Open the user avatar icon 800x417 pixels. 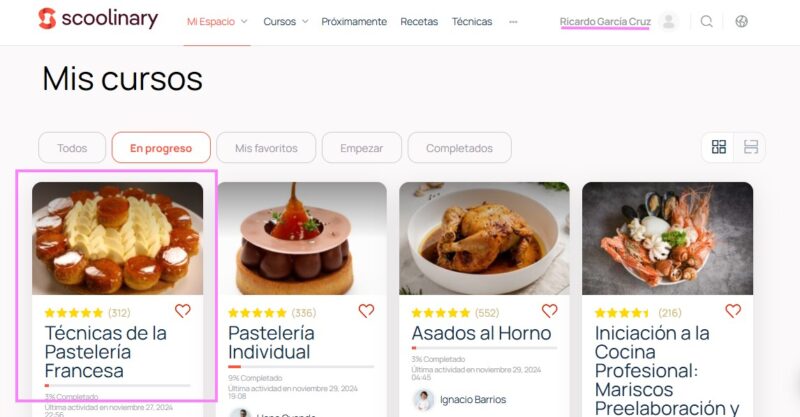click(x=668, y=21)
